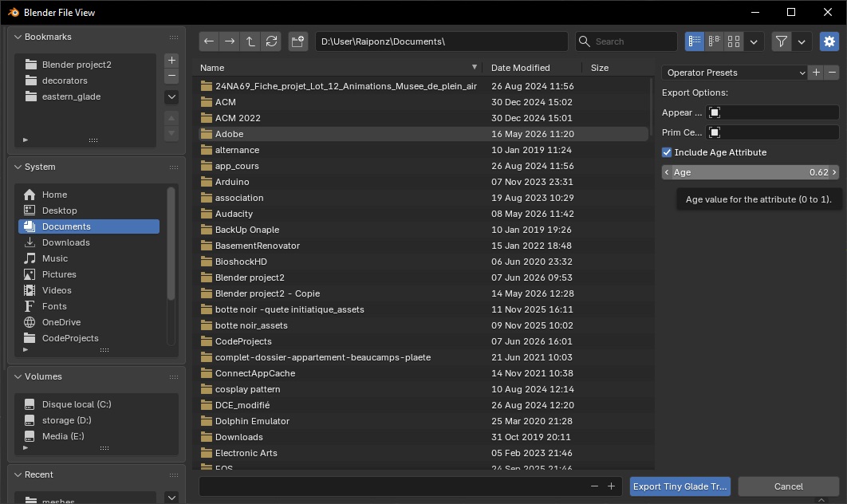Switch to horizontal list display
This screenshot has width=847, height=504.
coord(714,41)
